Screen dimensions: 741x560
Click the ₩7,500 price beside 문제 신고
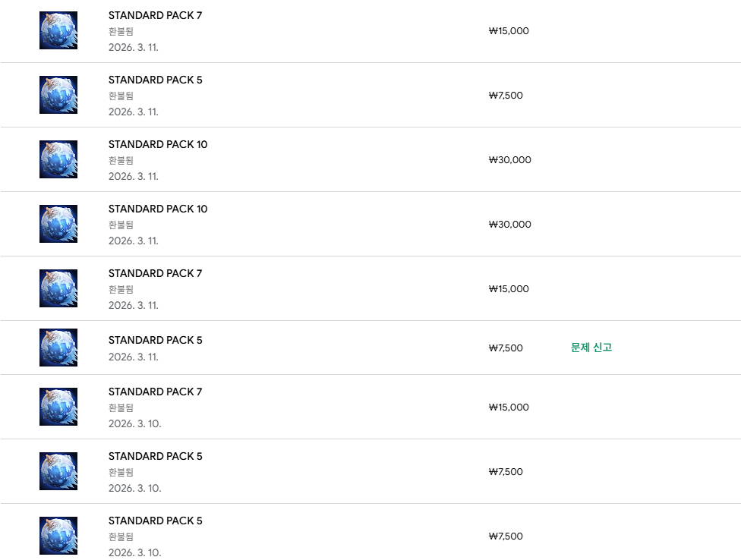pyautogui.click(x=506, y=348)
